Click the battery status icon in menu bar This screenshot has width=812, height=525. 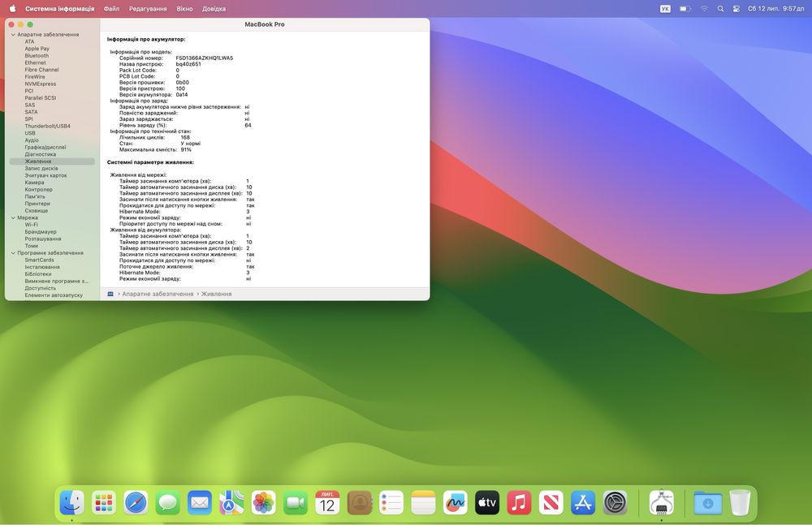(x=685, y=9)
